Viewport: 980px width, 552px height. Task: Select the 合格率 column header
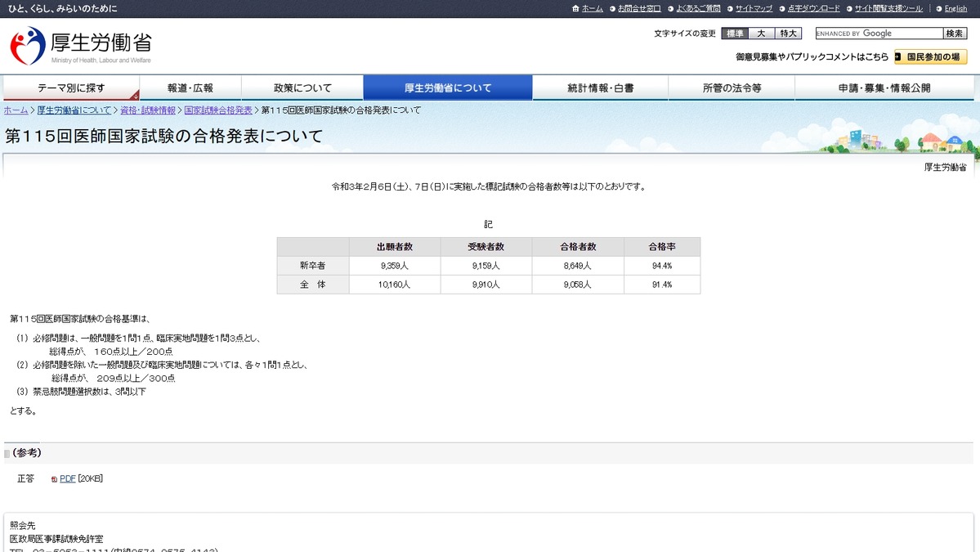pos(662,247)
